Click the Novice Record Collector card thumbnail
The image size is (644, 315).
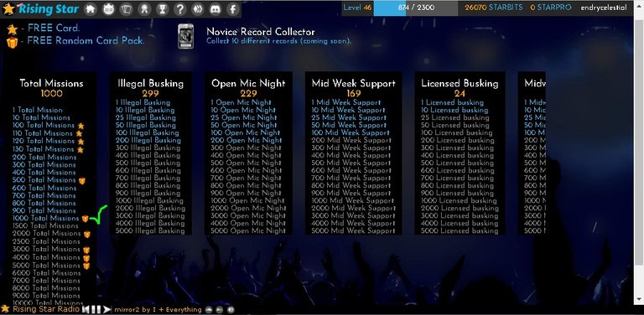click(185, 36)
